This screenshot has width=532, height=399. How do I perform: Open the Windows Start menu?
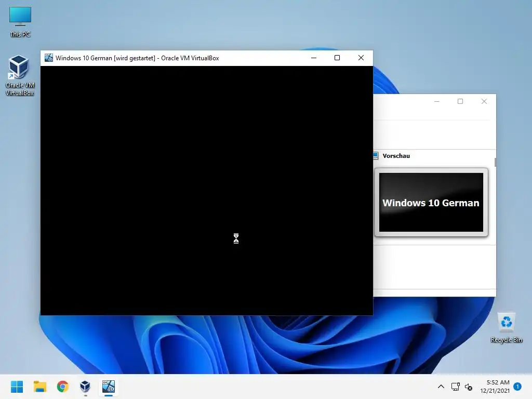[x=17, y=387]
